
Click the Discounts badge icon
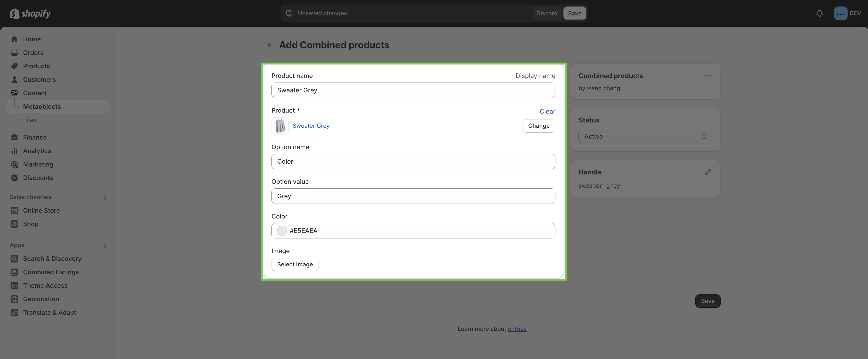click(14, 178)
